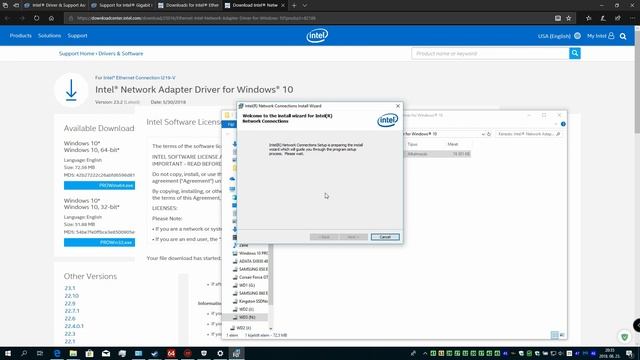Click the magnifier icon in Intel header
640x360 pixels.
click(x=623, y=36)
